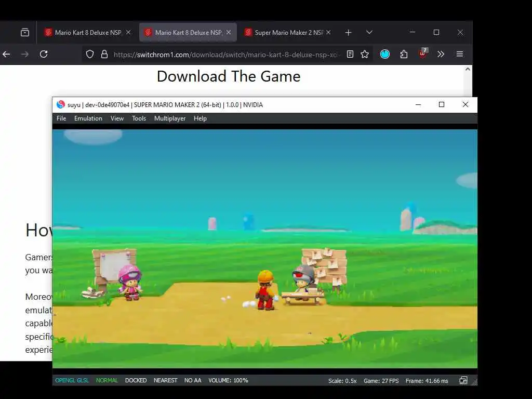Bookmark this page with the star icon
Image resolution: width=532 pixels, height=399 pixels.
click(365, 54)
